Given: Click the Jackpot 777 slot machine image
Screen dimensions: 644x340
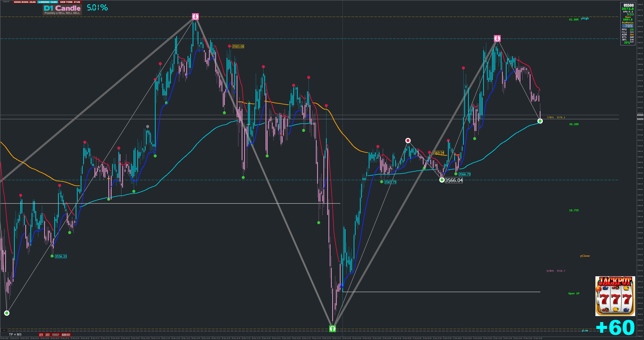Looking at the screenshot, I should [615, 296].
